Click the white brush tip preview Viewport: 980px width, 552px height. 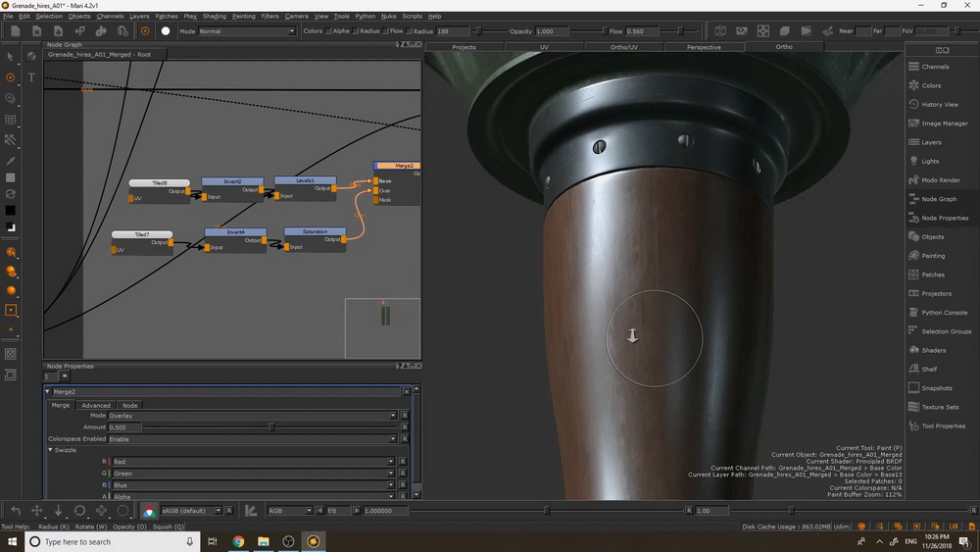click(166, 30)
